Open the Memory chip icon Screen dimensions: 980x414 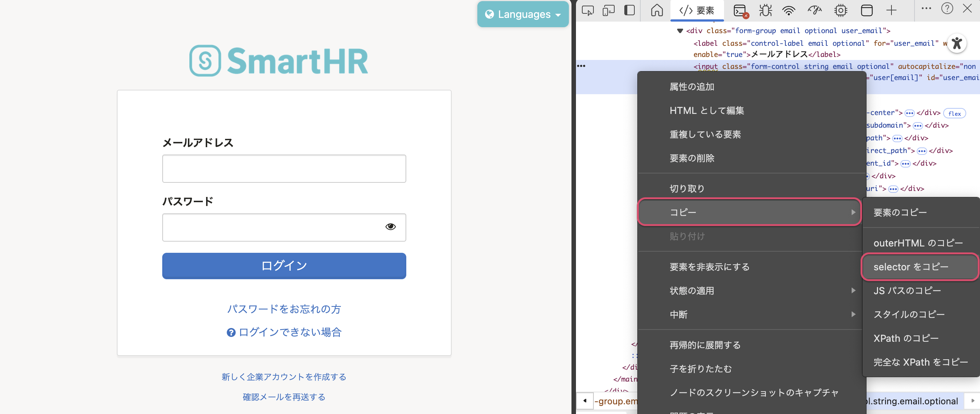click(840, 10)
